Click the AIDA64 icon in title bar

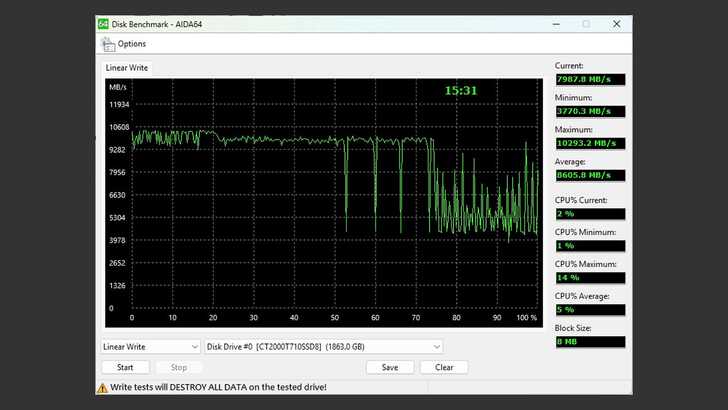tap(103, 24)
